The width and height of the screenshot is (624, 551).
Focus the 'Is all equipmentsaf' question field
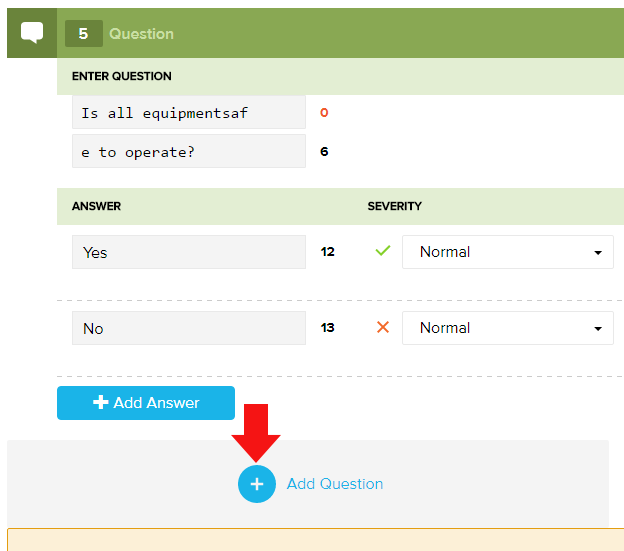[x=188, y=113]
